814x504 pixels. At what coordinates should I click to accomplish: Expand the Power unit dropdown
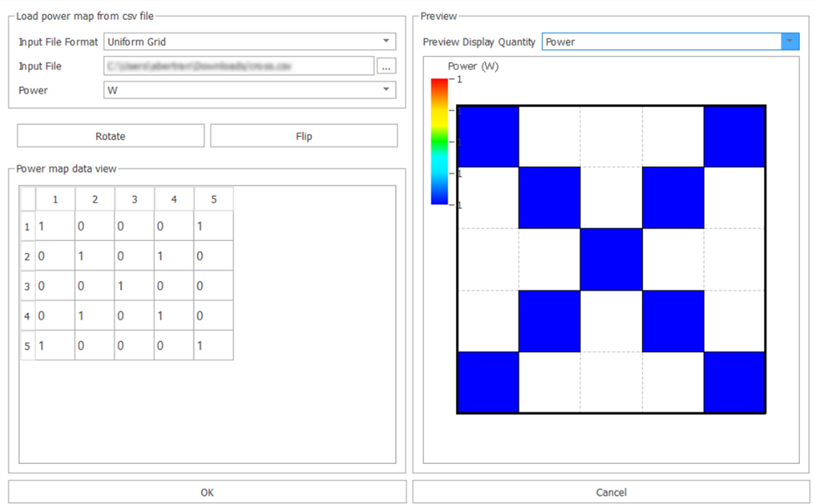(249, 90)
